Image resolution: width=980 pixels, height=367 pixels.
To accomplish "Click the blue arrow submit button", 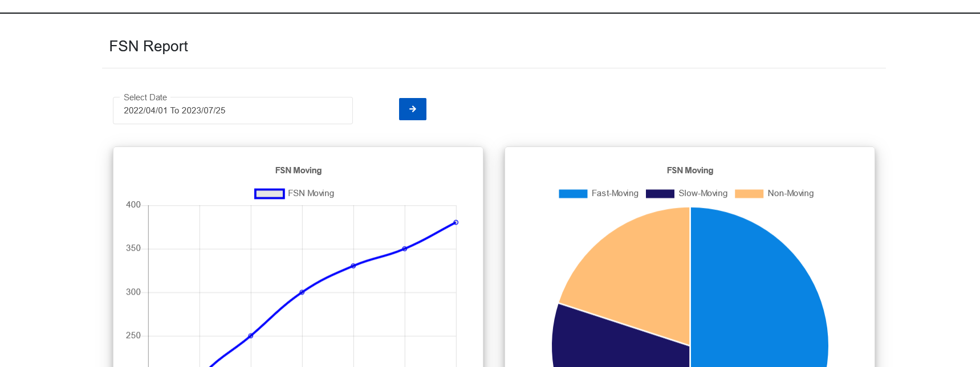I will (x=412, y=109).
